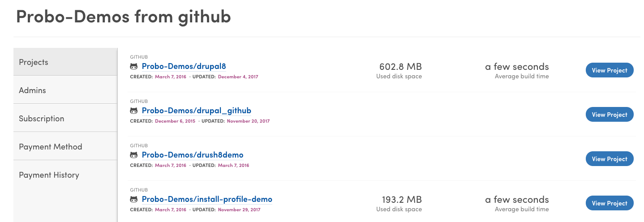The image size is (644, 222).
Task: Open the Probo-Demos/install-profile-demo project link
Action: (207, 199)
